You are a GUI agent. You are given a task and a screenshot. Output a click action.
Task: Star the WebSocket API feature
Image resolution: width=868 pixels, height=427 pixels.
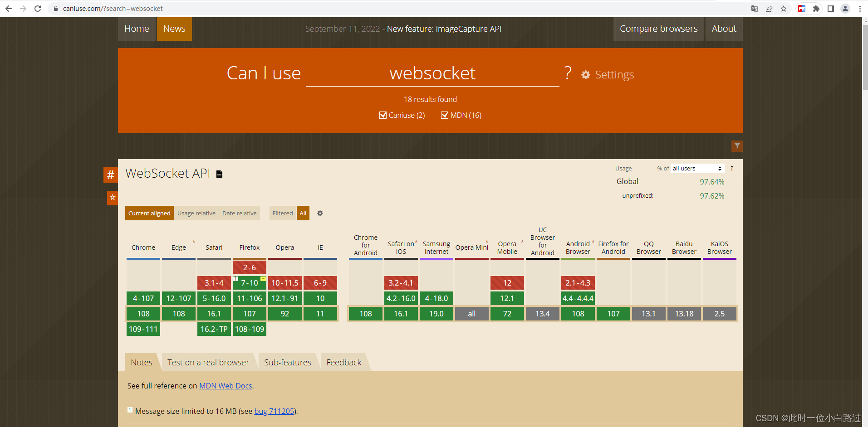(x=113, y=198)
